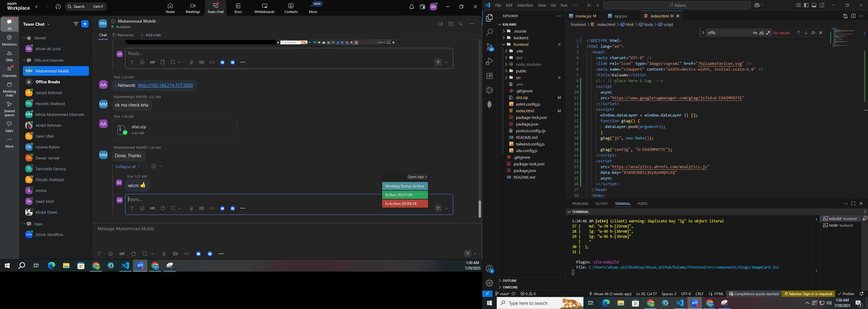Open the PROBLEMS panel tab
This screenshot has width=868, height=309.
(x=580, y=204)
